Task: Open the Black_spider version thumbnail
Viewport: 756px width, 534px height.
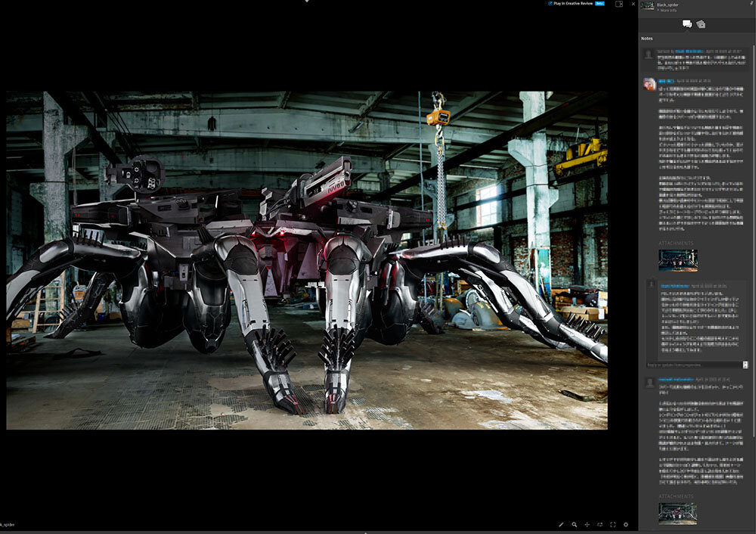Action: click(x=647, y=5)
